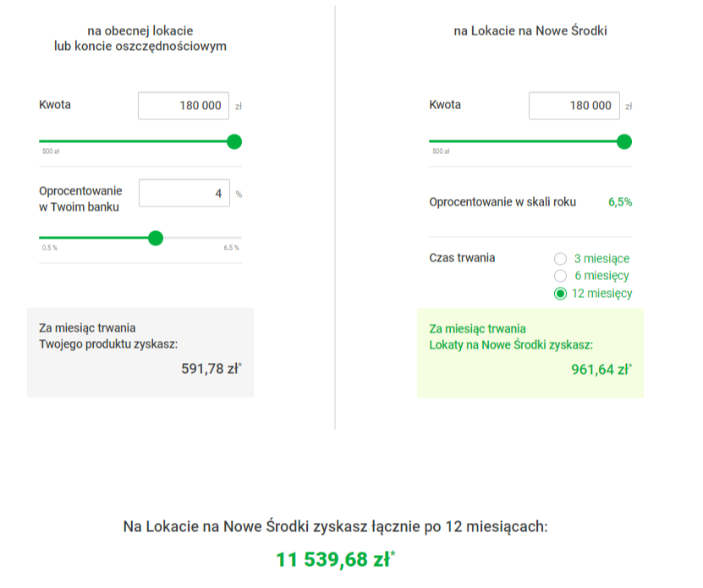Click the 0.5 % minimum label under interest slider
Screen dimensions: 703x588
pos(50,248)
